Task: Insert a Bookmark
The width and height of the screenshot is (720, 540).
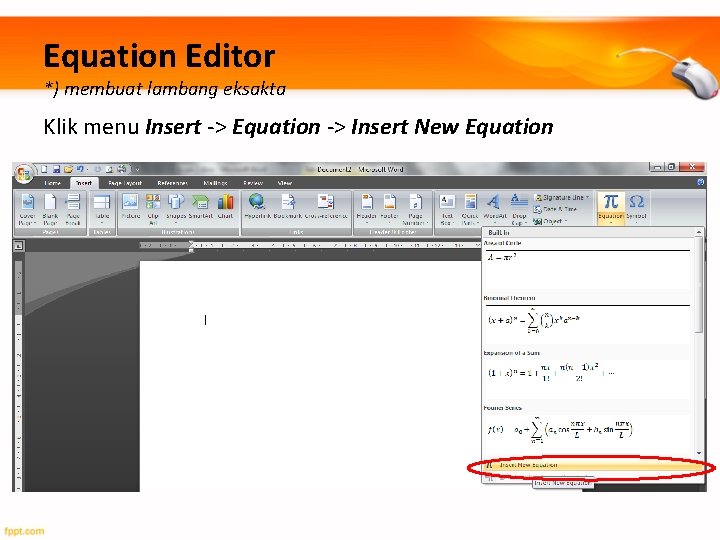Action: 288,206
